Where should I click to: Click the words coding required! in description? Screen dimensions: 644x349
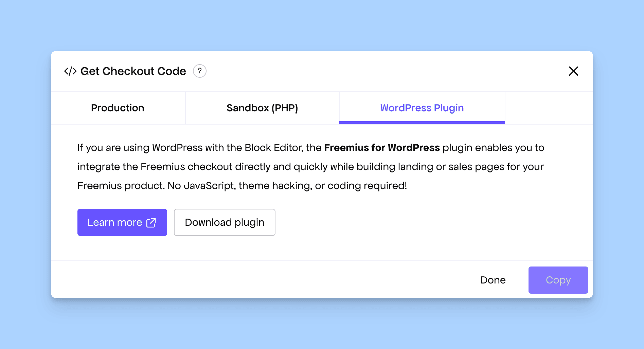pyautogui.click(x=367, y=186)
